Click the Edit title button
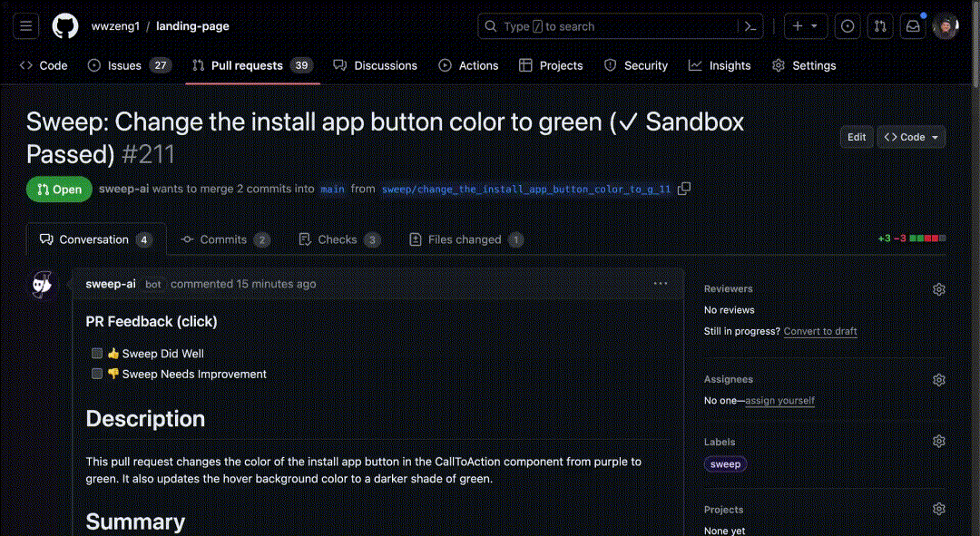Viewport: 980px width, 536px height. [857, 137]
